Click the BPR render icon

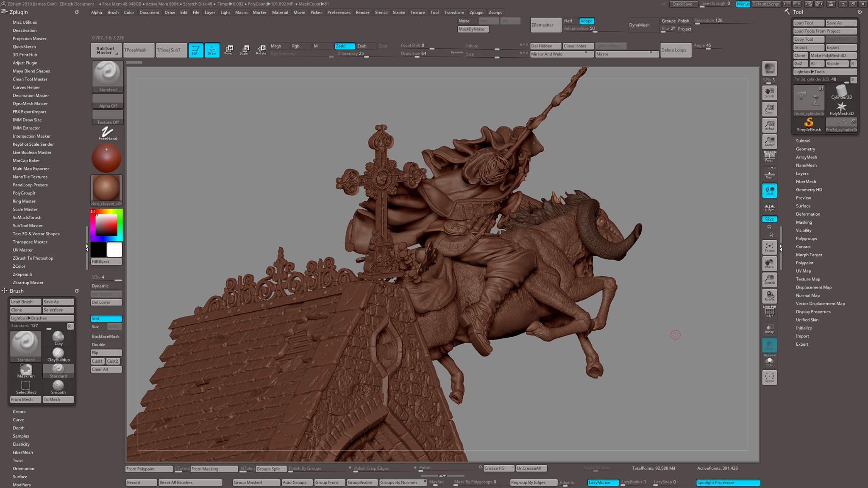click(769, 69)
